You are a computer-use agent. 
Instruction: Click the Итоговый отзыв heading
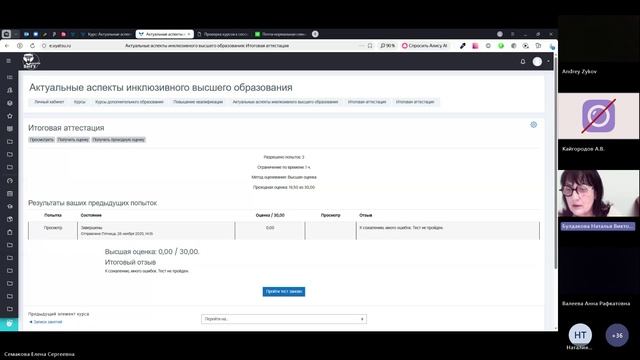(x=130, y=262)
